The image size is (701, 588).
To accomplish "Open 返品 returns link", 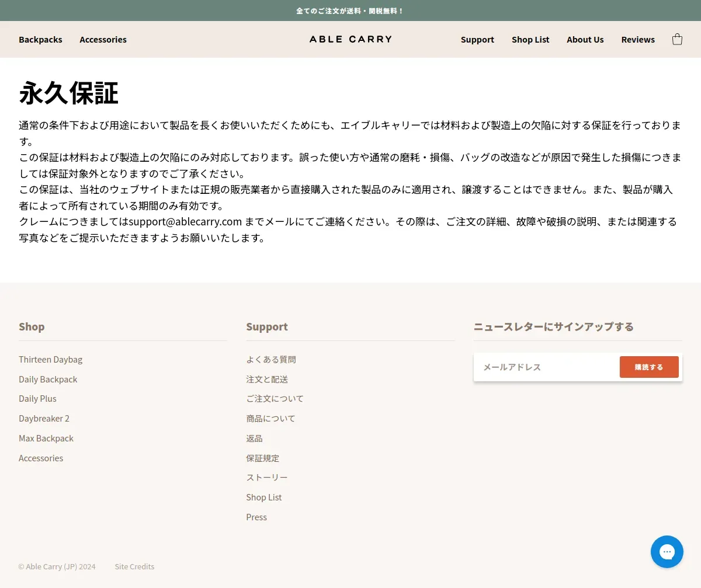I will pyautogui.click(x=254, y=439).
